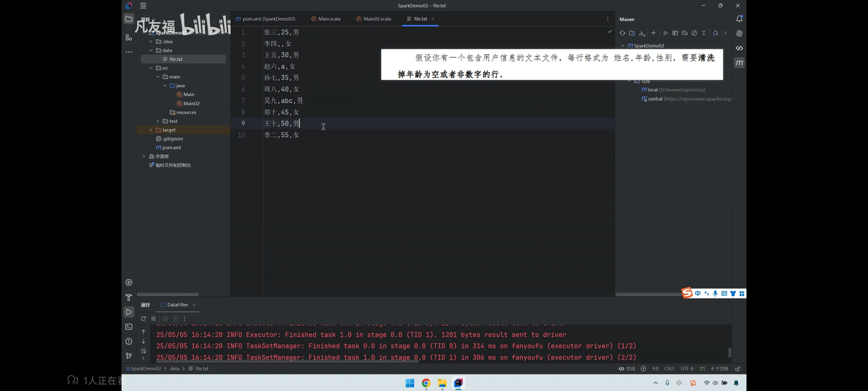Viewport: 868px width, 391px height.
Task: Open the Notifications bell icon
Action: click(739, 19)
